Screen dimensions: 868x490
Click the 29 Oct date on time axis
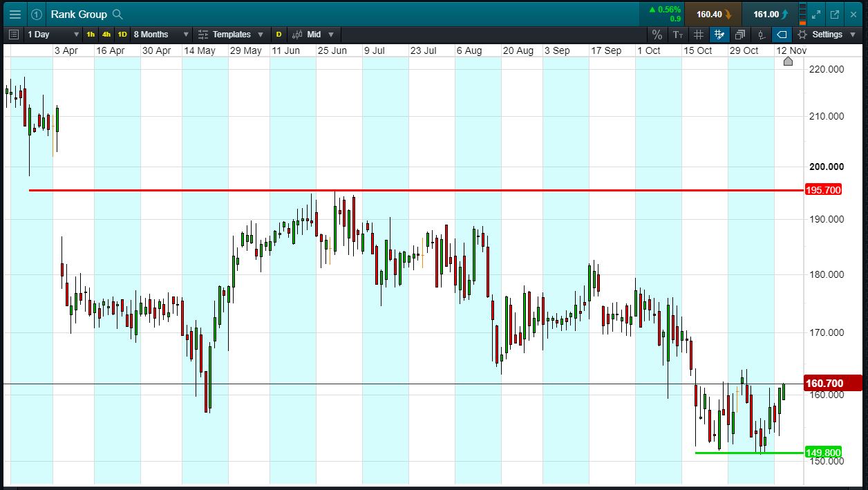[x=744, y=50]
